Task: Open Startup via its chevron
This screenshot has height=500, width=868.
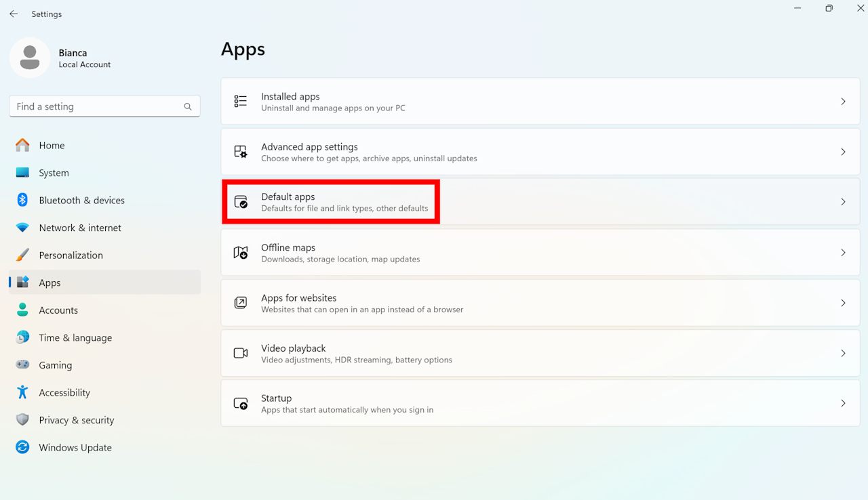Action: 843,403
